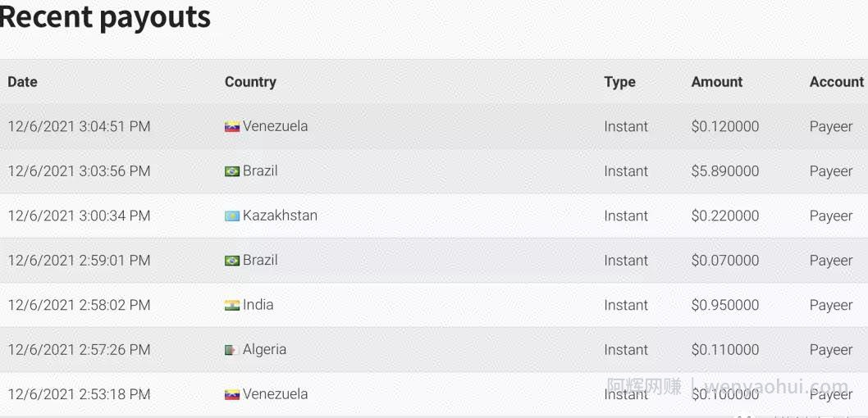This screenshot has height=418, width=868.
Task: Click the $0.070000 amount for Brazil
Action: [x=725, y=261]
